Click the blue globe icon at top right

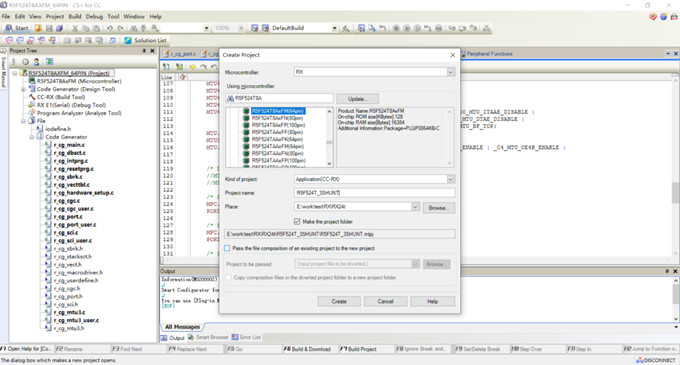point(663,16)
